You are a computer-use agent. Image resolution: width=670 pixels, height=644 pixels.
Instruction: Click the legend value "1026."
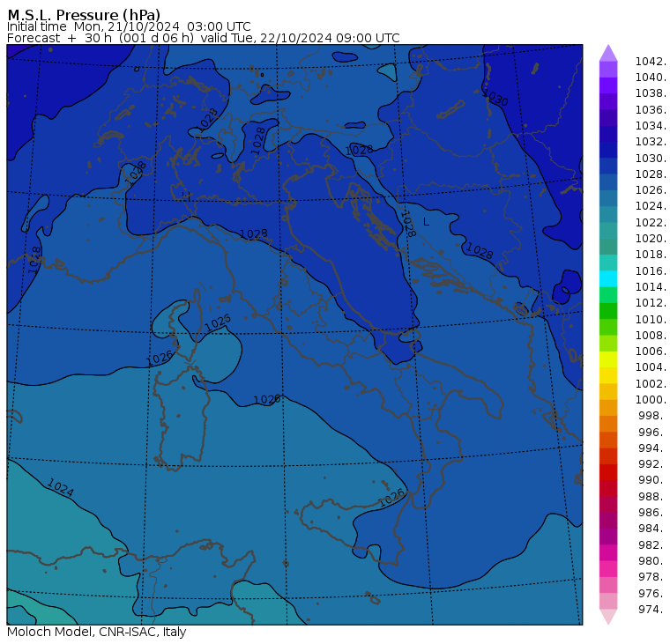pos(651,189)
